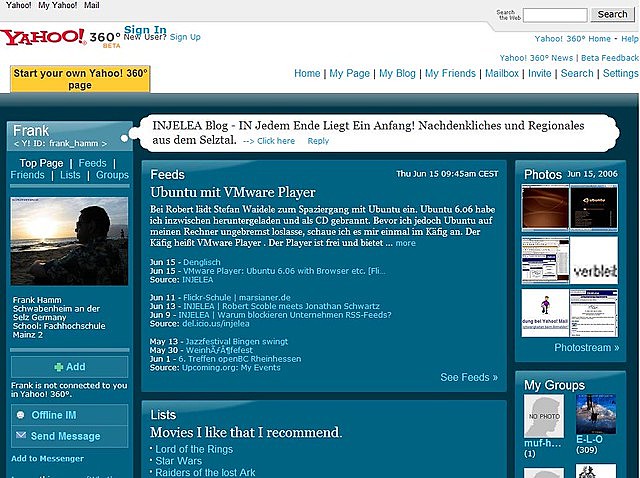Image resolution: width=640 pixels, height=478 pixels.
Task: Click Send Message button
Action: [69, 436]
